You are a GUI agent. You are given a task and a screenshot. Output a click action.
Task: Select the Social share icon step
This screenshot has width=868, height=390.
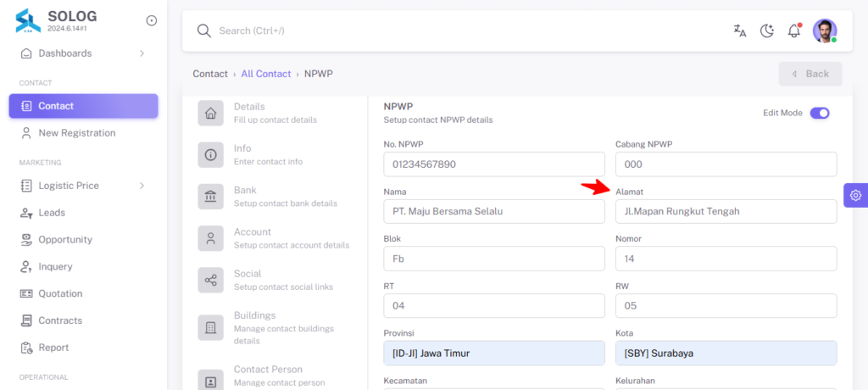tap(210, 281)
